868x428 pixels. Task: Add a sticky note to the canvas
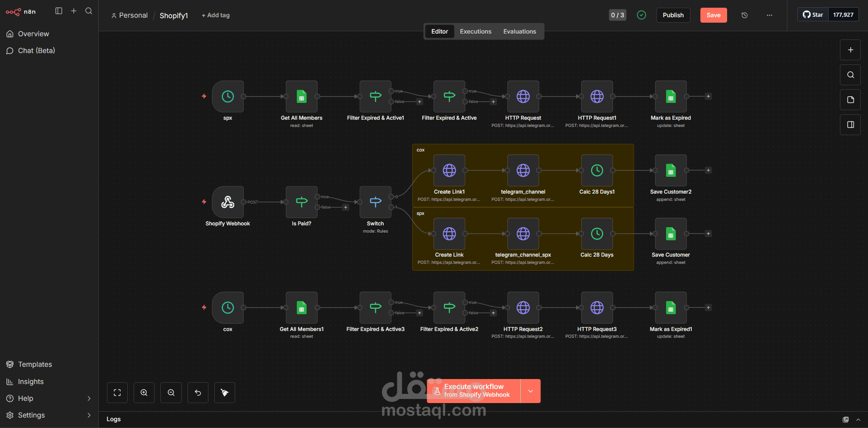click(850, 100)
